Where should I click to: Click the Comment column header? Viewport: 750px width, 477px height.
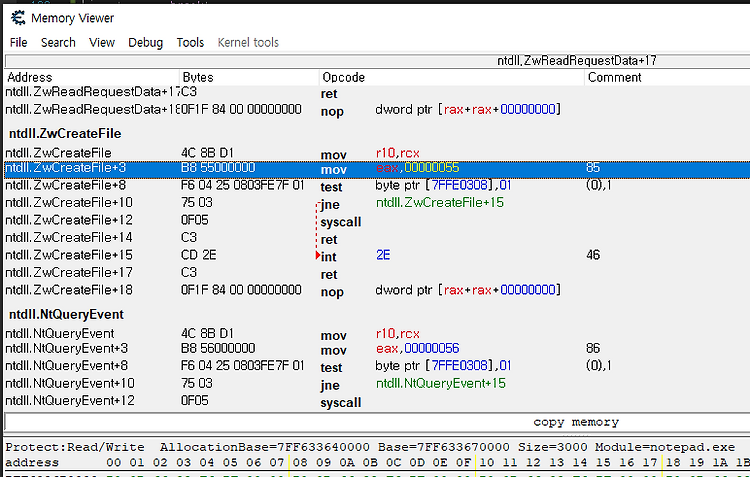(667, 78)
